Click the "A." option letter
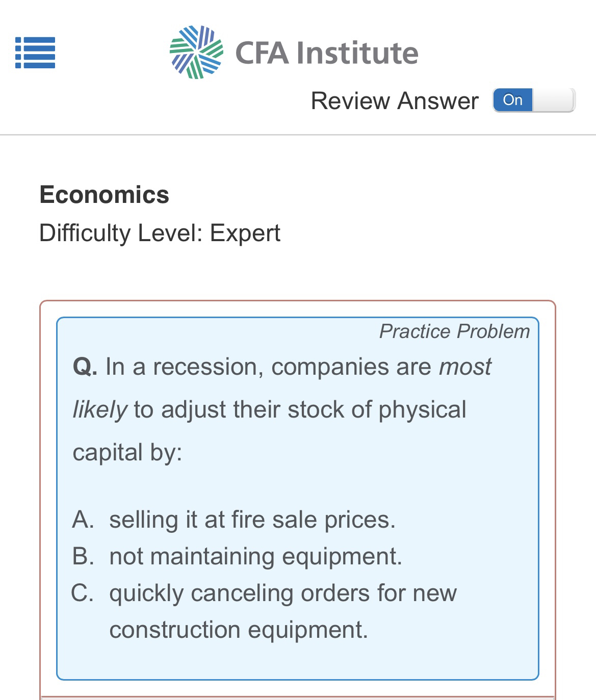This screenshot has width=596, height=700. pyautogui.click(x=83, y=520)
